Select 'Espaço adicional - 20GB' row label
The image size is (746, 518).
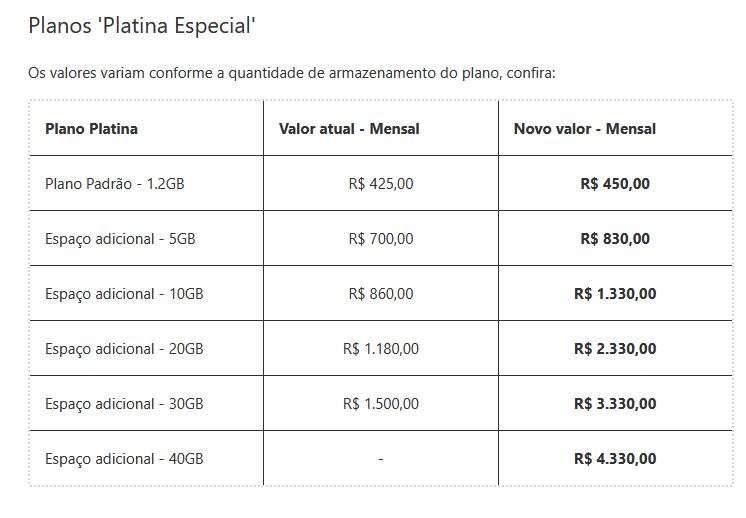pos(124,349)
